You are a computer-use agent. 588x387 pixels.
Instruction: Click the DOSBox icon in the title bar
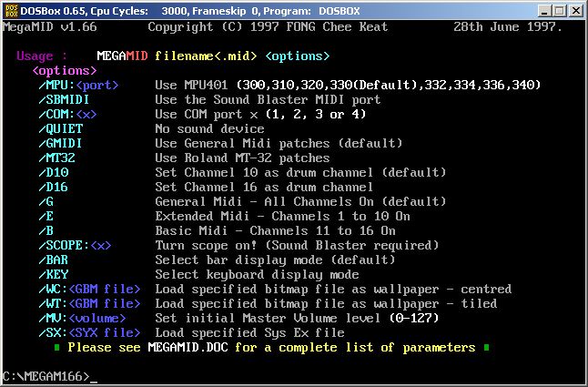pos(12,11)
